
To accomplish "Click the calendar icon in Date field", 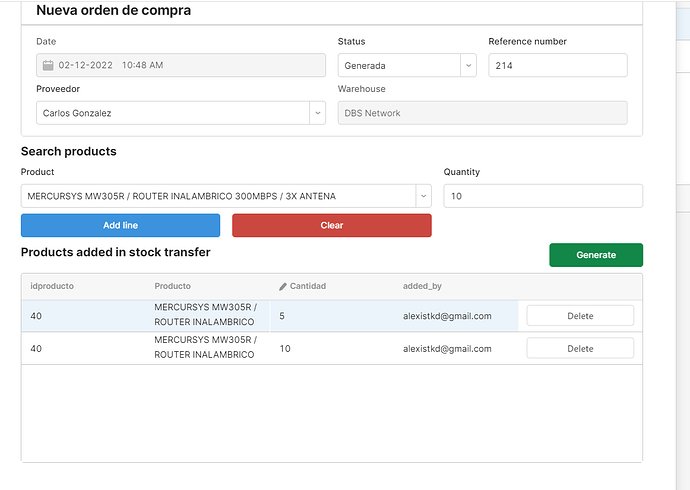I will point(48,65).
